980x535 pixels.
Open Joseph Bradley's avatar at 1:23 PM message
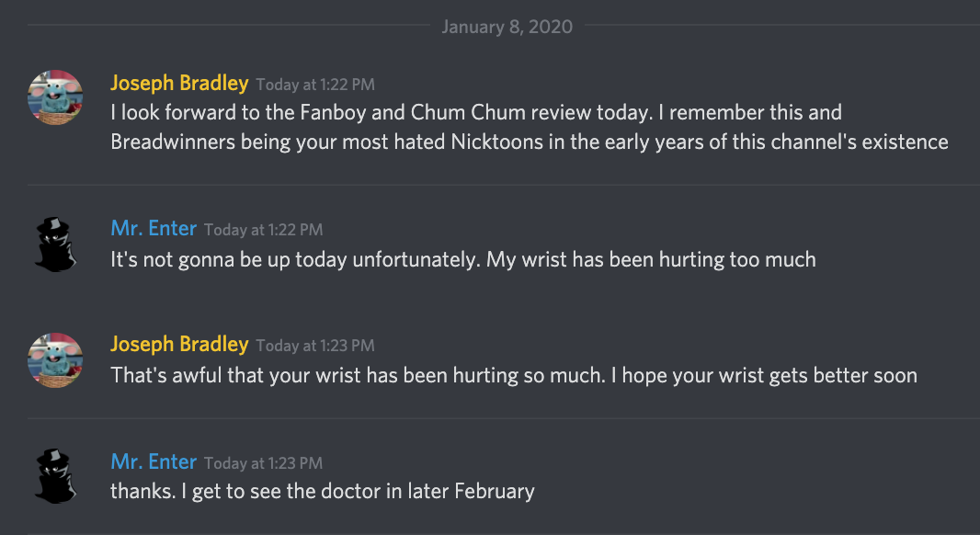point(55,360)
